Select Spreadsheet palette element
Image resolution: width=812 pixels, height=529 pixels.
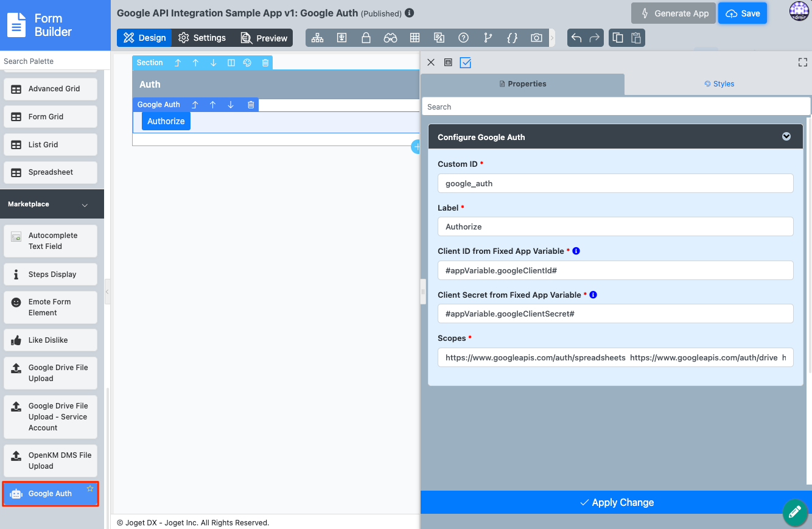coord(51,172)
